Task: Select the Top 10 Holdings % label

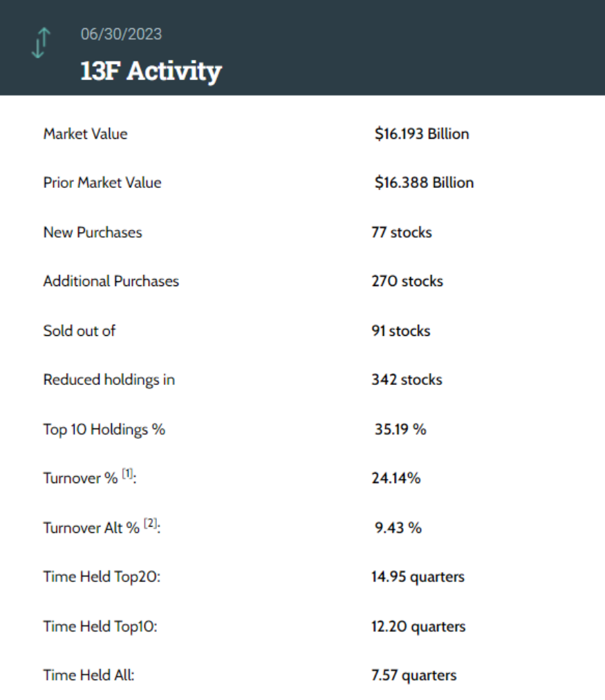Action: click(104, 429)
